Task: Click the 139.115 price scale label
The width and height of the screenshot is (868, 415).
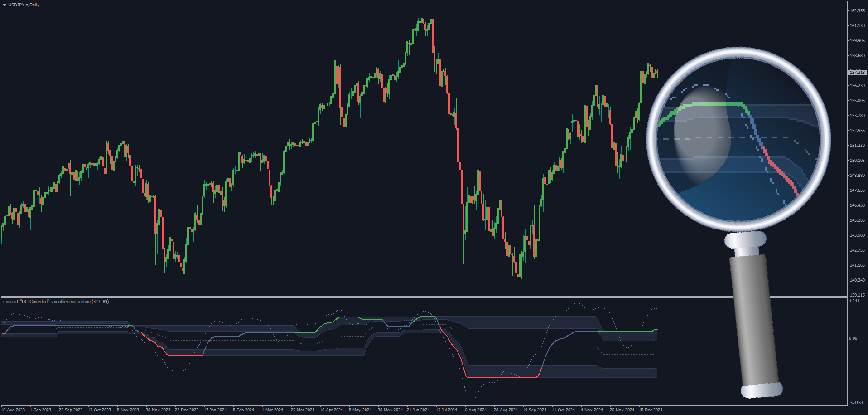Action: 857,295
